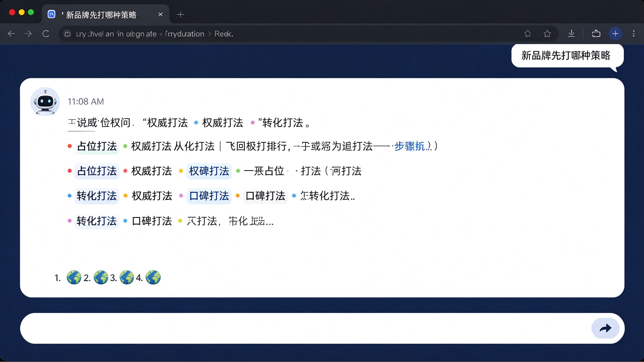Click the browser forward arrow
This screenshot has height=362, width=644.
28,34
